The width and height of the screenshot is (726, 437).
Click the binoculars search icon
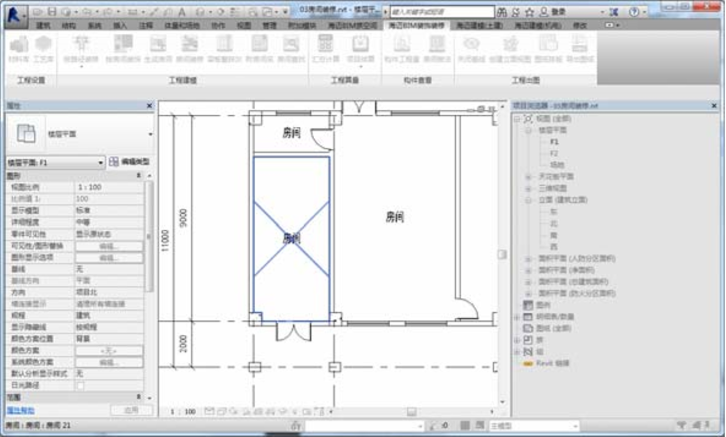click(502, 12)
